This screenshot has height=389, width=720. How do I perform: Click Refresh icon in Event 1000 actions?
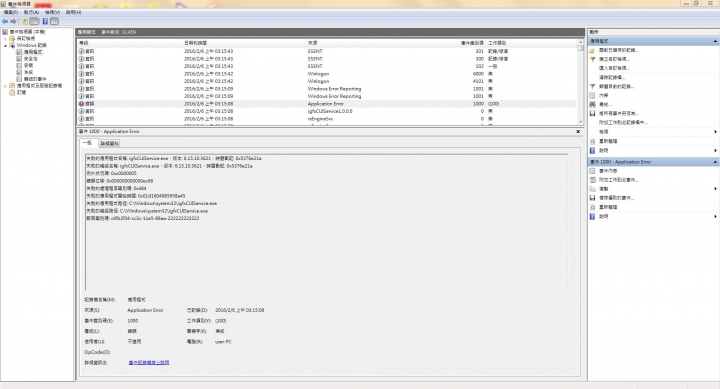[592, 208]
